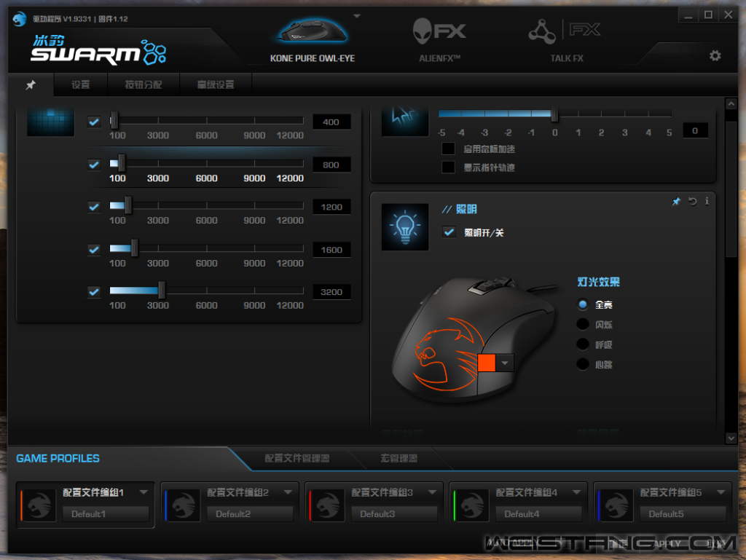Click the Default3 profile name field

pos(394,514)
